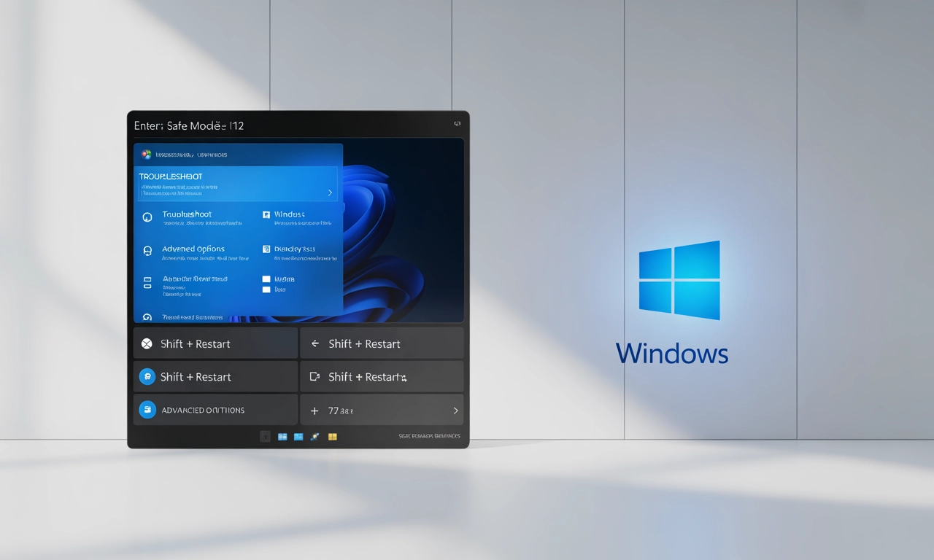934x560 pixels.
Task: Click the blue Advanced Options circle icon
Action: (x=147, y=410)
